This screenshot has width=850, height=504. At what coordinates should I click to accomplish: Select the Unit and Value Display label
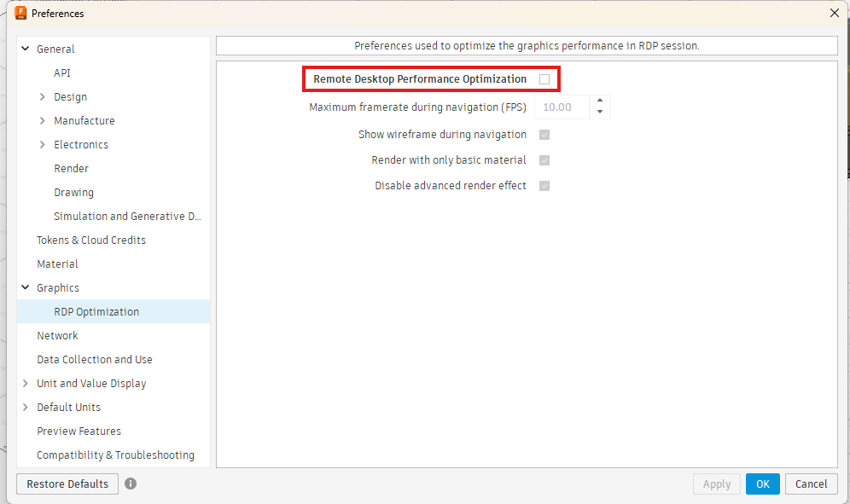[x=91, y=383]
